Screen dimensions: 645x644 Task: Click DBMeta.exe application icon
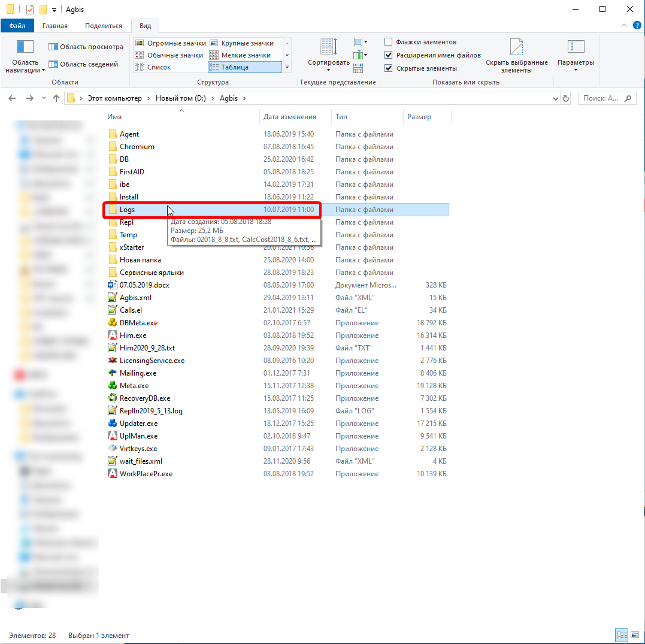coord(113,323)
